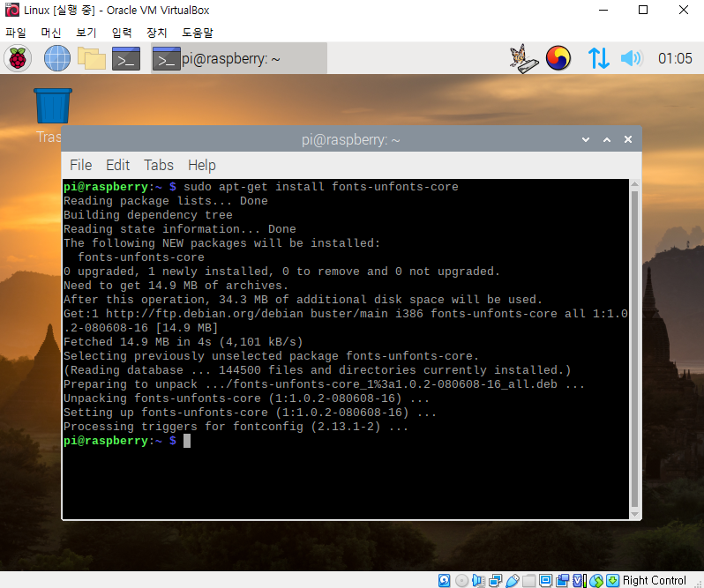Click the 01:05 clock
704x588 pixels.
675,58
